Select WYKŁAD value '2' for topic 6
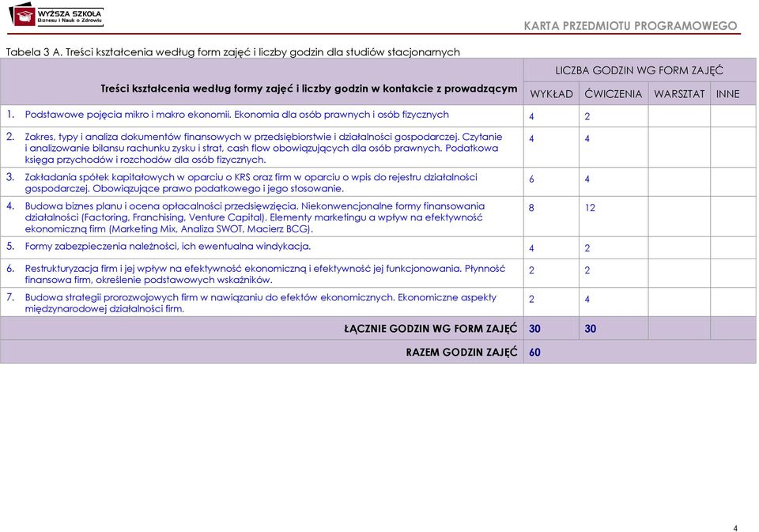759x532 pixels. click(531, 270)
